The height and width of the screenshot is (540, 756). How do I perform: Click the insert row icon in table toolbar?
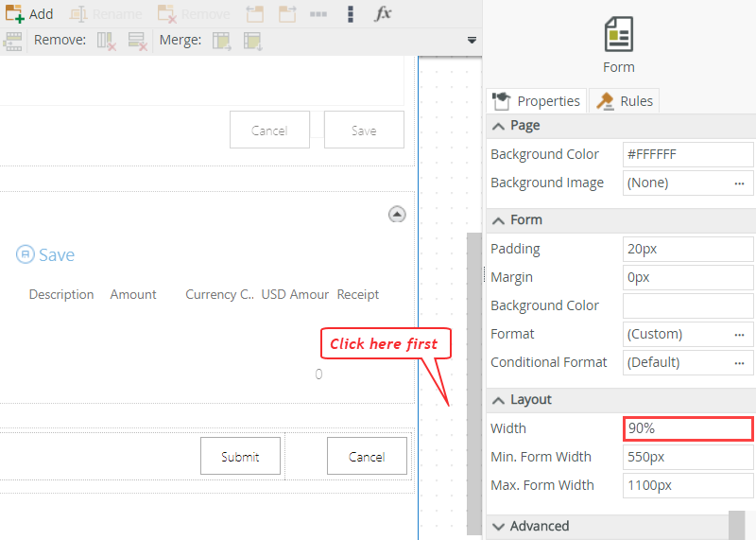12,41
